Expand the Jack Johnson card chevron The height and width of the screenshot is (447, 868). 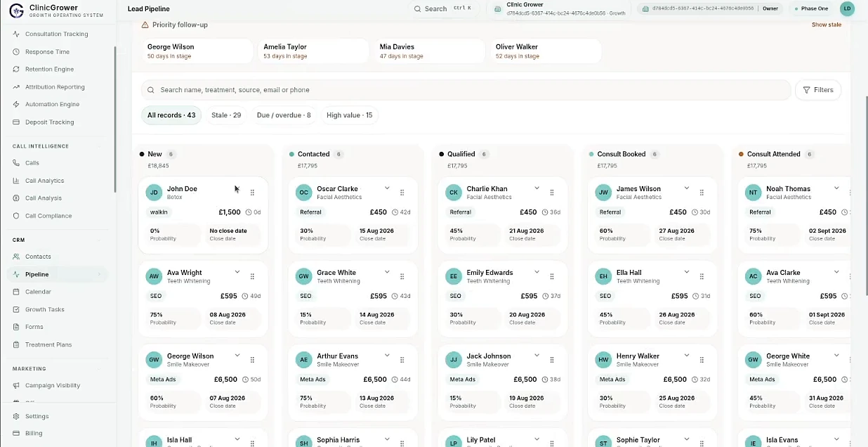537,356
